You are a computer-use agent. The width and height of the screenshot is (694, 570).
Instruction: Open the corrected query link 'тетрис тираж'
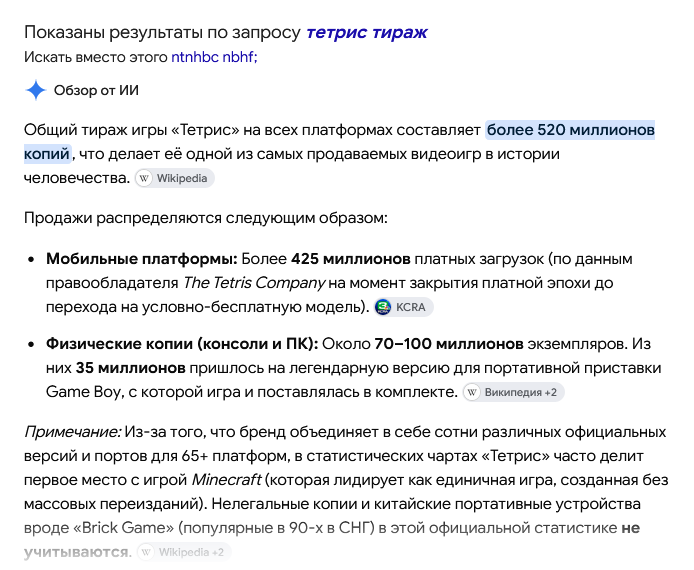[366, 32]
